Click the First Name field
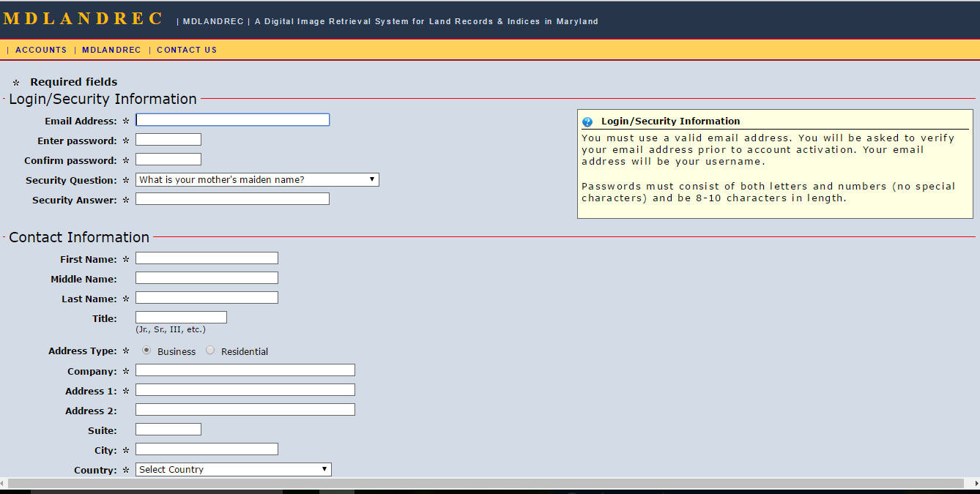 (x=206, y=258)
